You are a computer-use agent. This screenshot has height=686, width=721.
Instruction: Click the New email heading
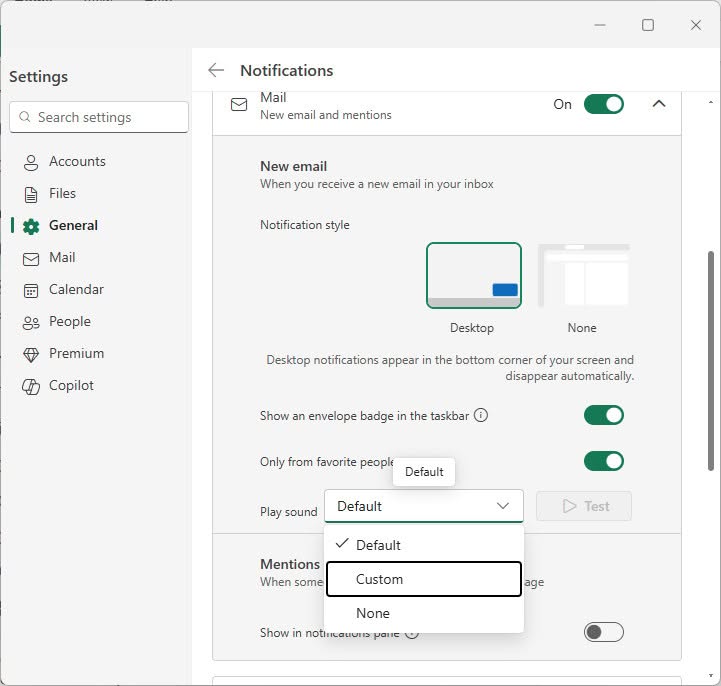[293, 166]
